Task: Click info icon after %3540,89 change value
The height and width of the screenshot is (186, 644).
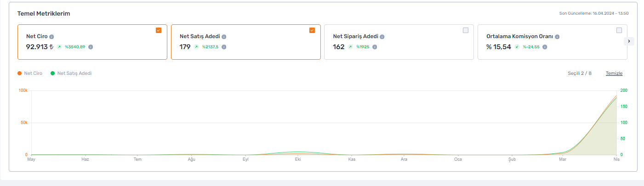Action: 91,47
